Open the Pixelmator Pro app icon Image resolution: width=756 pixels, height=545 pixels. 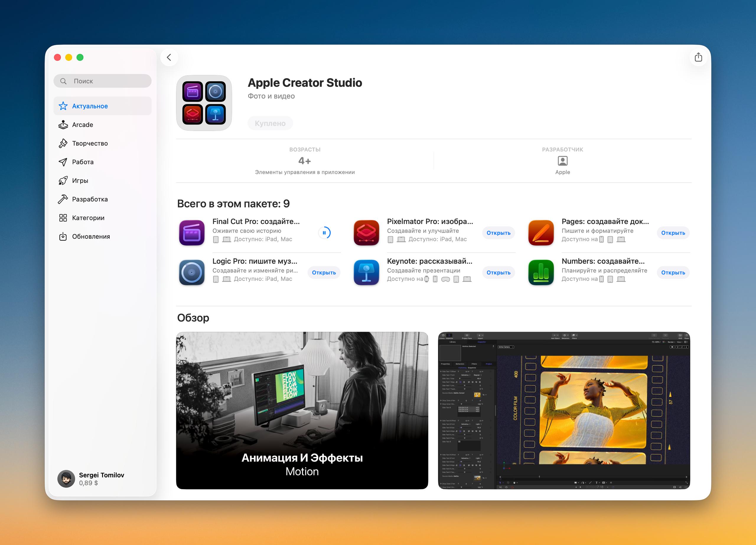click(366, 233)
